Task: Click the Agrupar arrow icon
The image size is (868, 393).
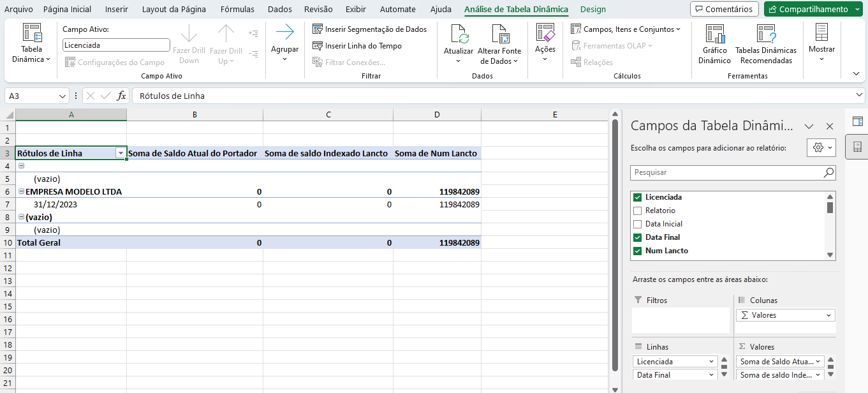Action: coord(284,33)
